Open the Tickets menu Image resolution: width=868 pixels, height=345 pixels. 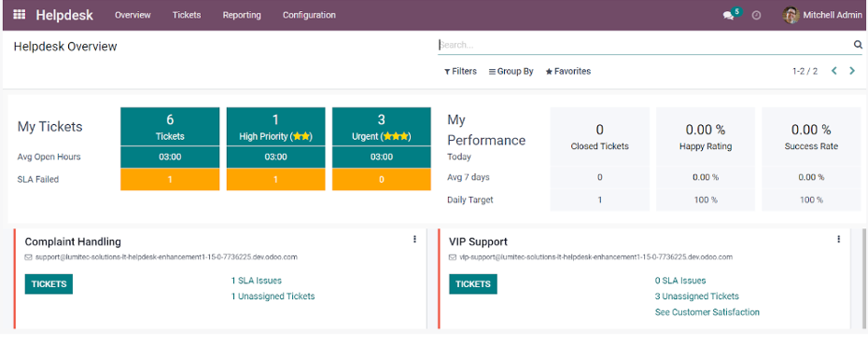point(187,16)
